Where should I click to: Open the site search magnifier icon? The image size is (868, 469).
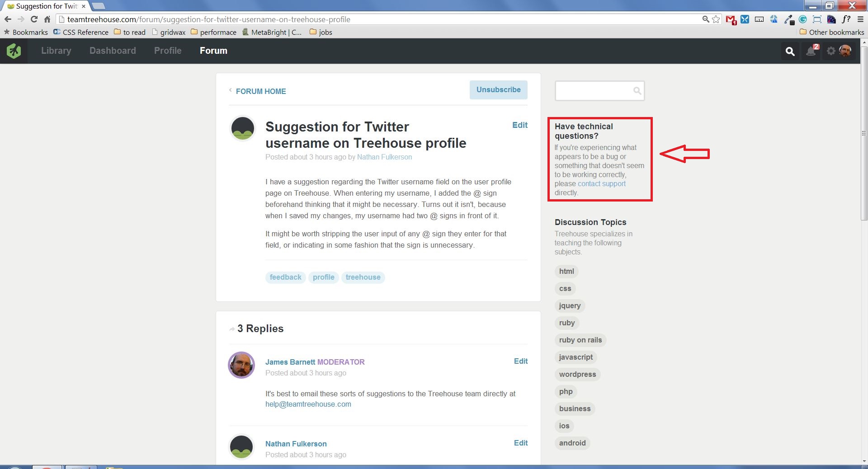point(790,52)
